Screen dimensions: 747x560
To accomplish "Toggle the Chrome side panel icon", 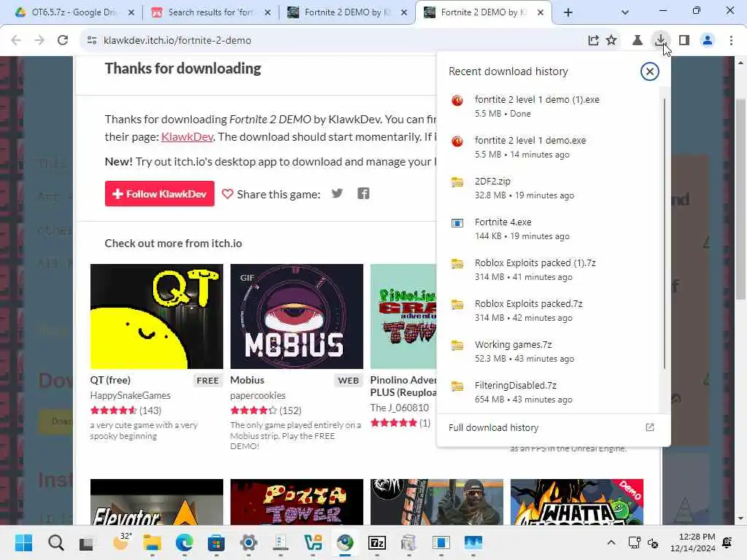I will pos(684,41).
